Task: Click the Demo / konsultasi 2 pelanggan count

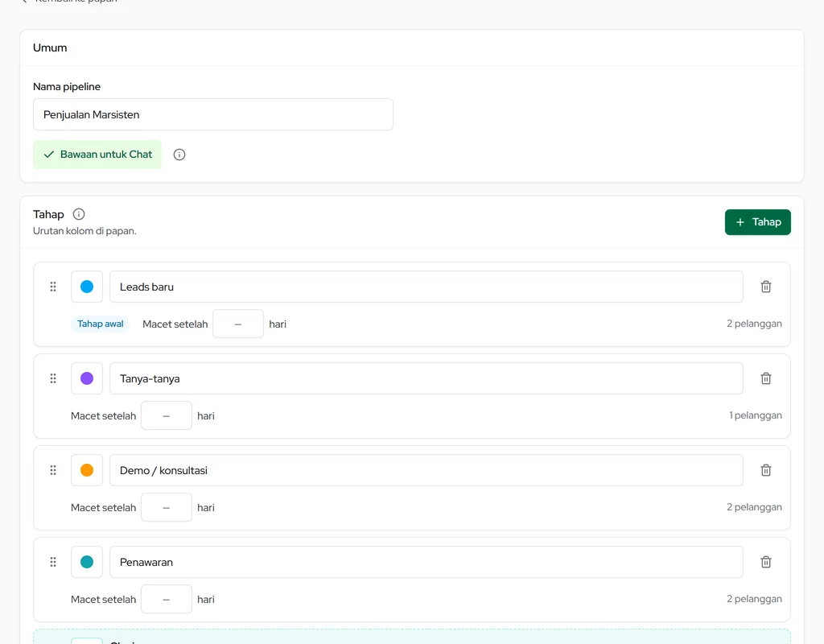Action: tap(754, 507)
